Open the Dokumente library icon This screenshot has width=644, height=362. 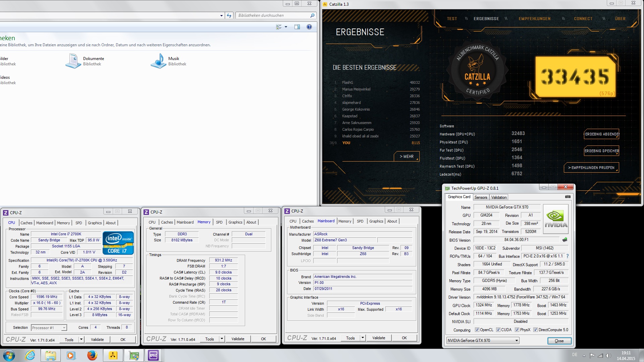point(73,61)
